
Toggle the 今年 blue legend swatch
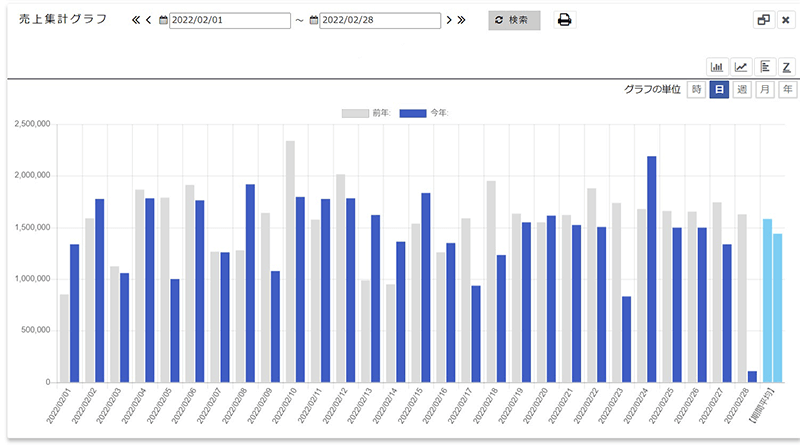point(412,113)
